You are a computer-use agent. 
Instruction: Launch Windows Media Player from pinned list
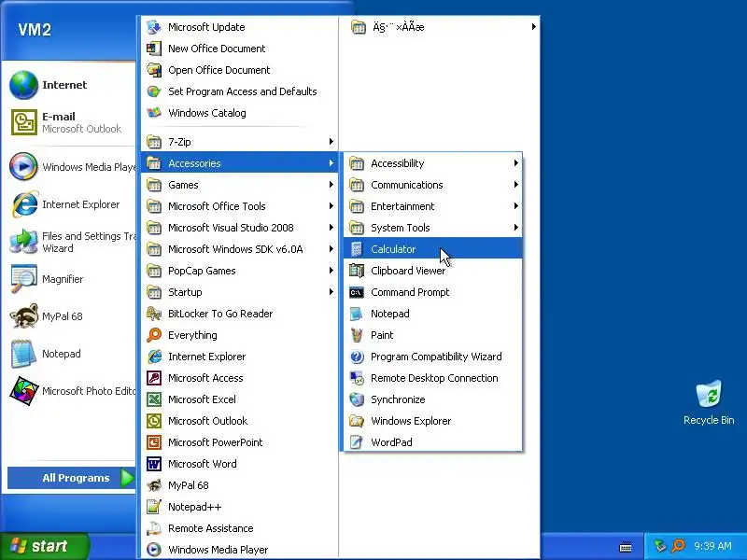click(71, 167)
